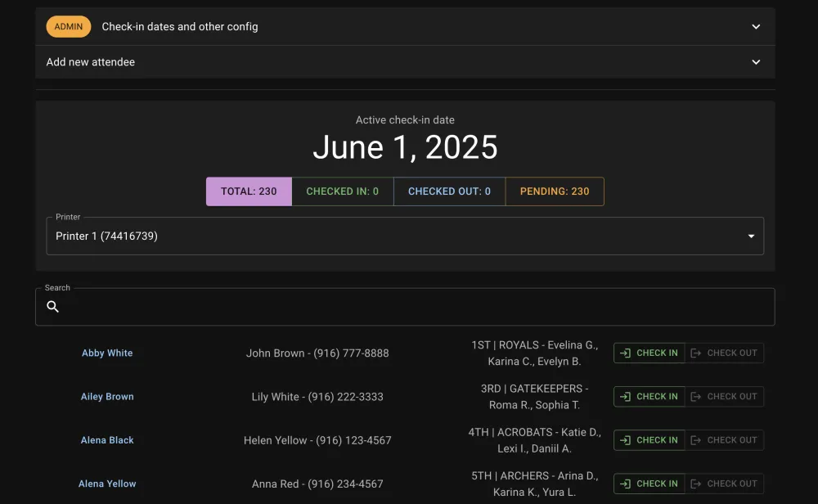
Task: Open Abby White's attendee link
Action: tap(107, 353)
